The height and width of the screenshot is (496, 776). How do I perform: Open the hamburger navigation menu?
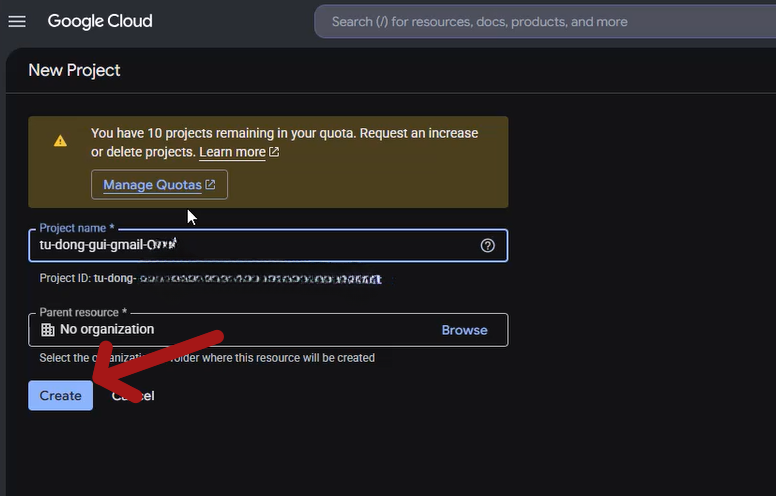click(x=17, y=21)
